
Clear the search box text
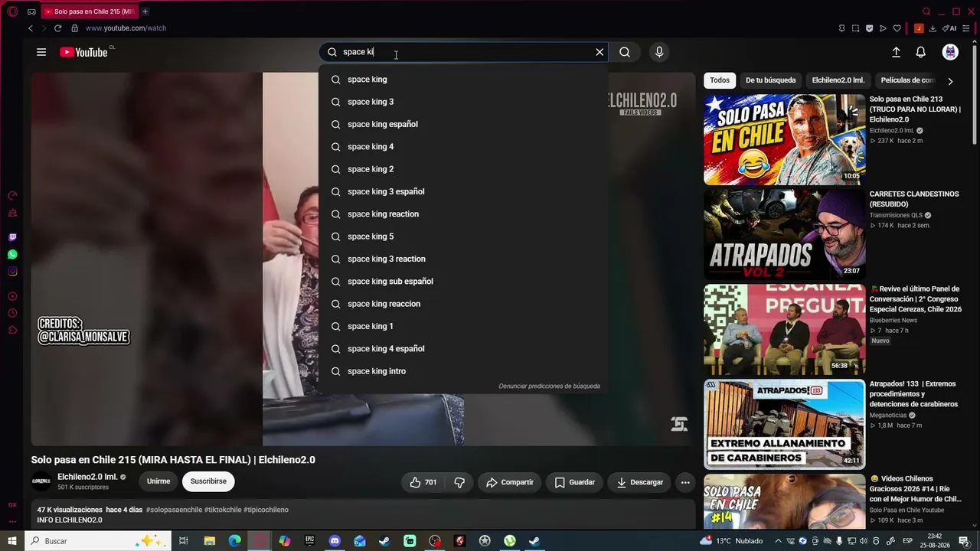click(x=599, y=52)
